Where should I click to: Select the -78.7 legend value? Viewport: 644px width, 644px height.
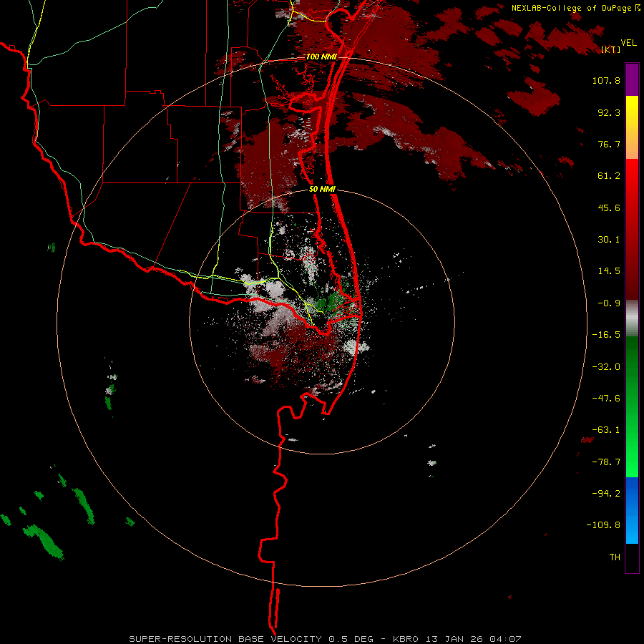606,462
